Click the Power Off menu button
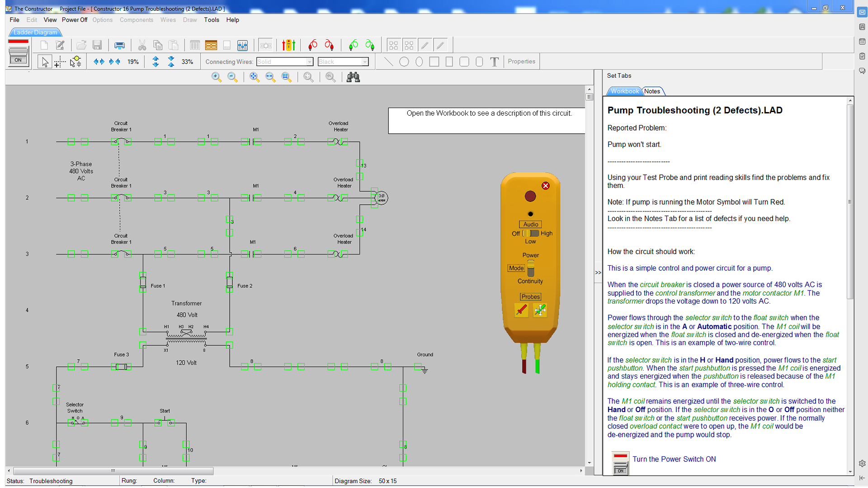This screenshot has height=488, width=868. (x=75, y=20)
